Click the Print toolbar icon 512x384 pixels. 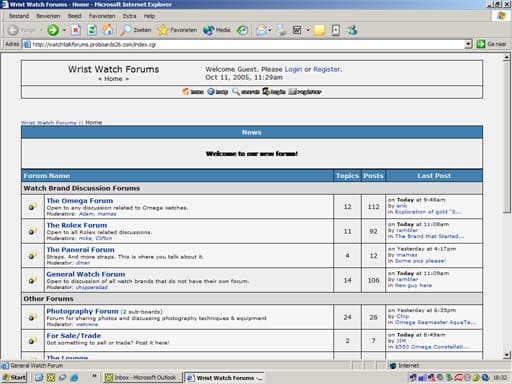coord(281,30)
